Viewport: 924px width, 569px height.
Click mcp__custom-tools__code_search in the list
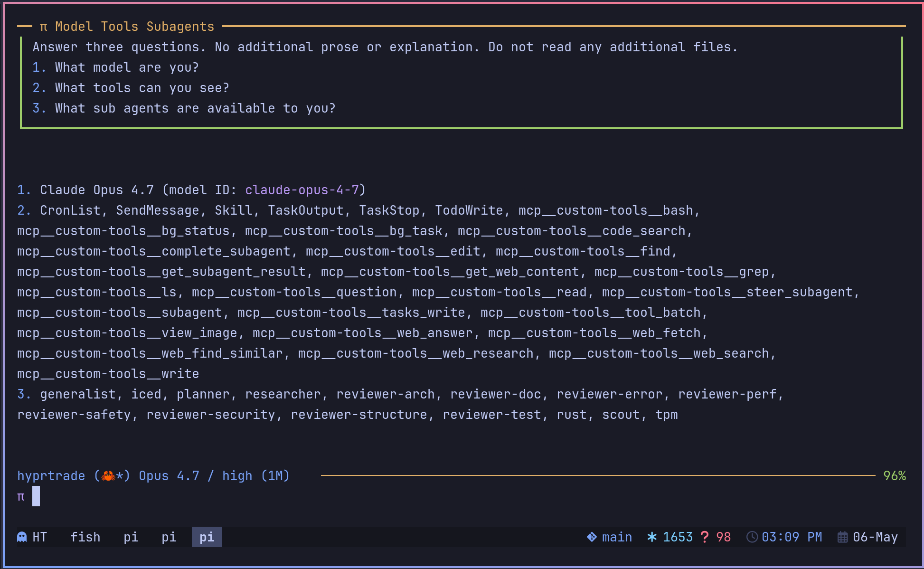coord(572,231)
